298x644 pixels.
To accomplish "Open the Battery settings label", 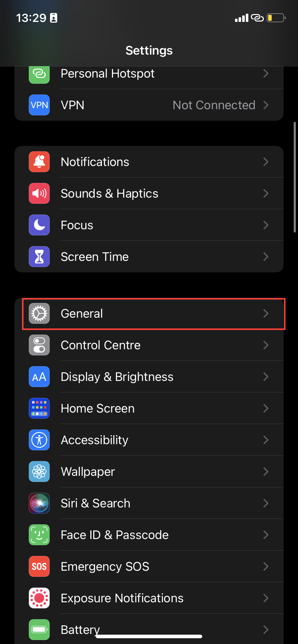I will [80, 630].
